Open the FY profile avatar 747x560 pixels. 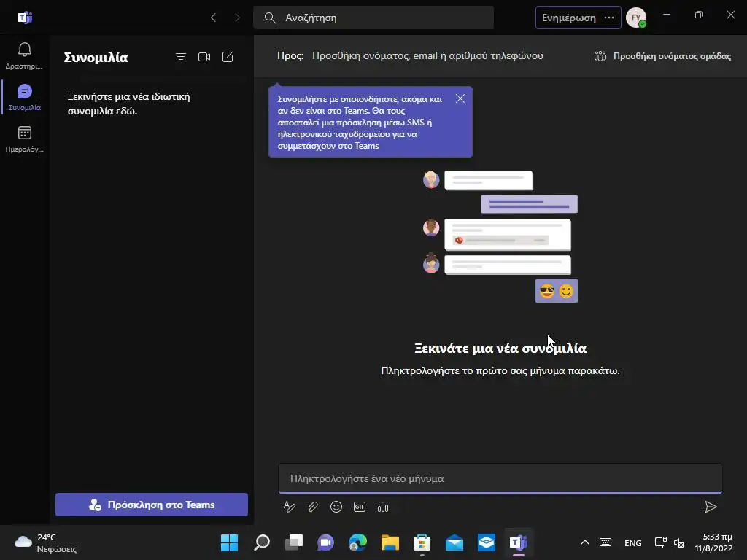[636, 17]
